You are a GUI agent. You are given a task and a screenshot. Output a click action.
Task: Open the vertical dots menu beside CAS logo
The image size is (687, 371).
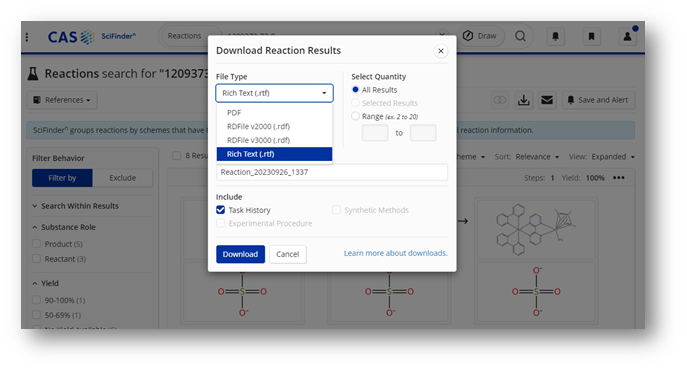(27, 37)
